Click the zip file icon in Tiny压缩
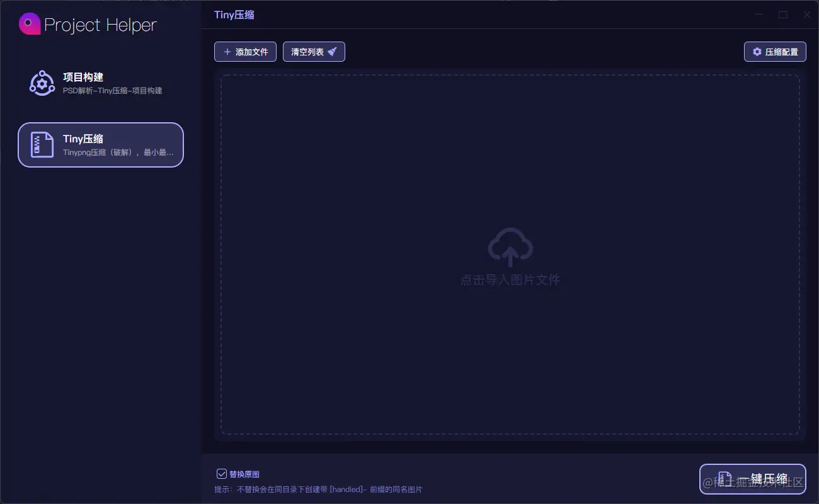The width and height of the screenshot is (819, 504). (42, 145)
